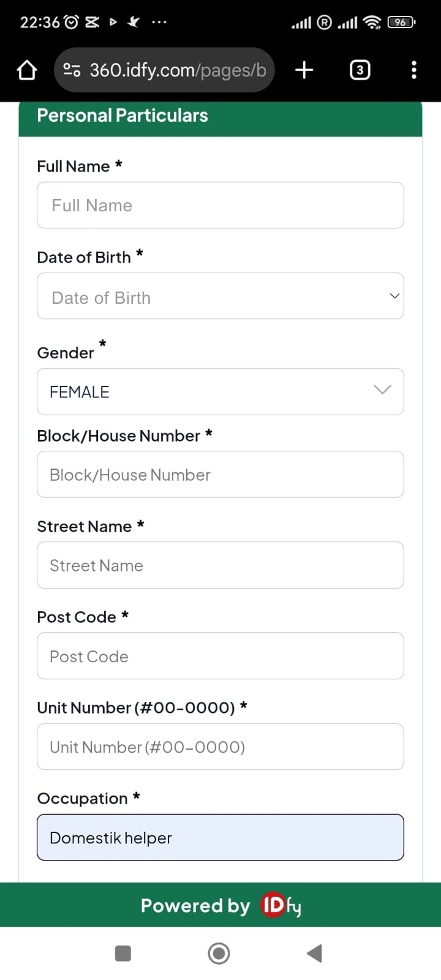This screenshot has width=441, height=980.
Task: Select the Unit Number input box
Action: (221, 747)
